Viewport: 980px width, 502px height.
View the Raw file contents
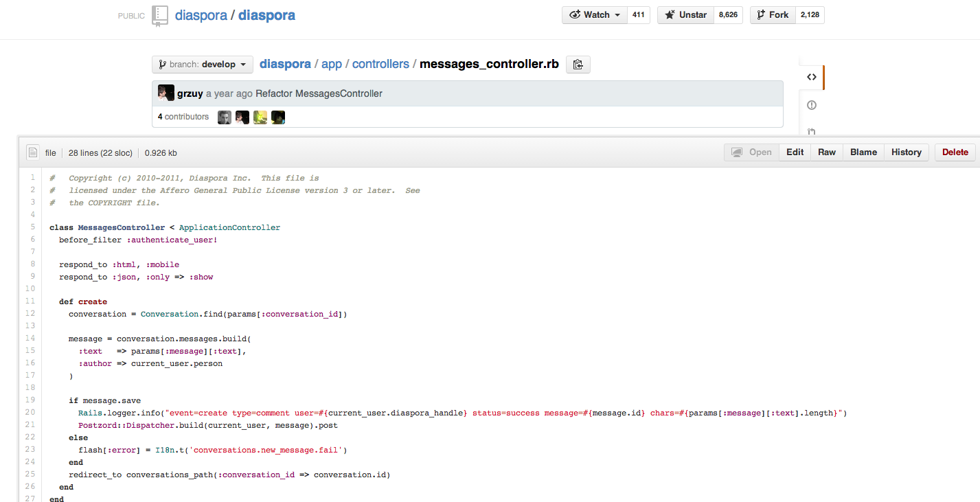coord(827,152)
